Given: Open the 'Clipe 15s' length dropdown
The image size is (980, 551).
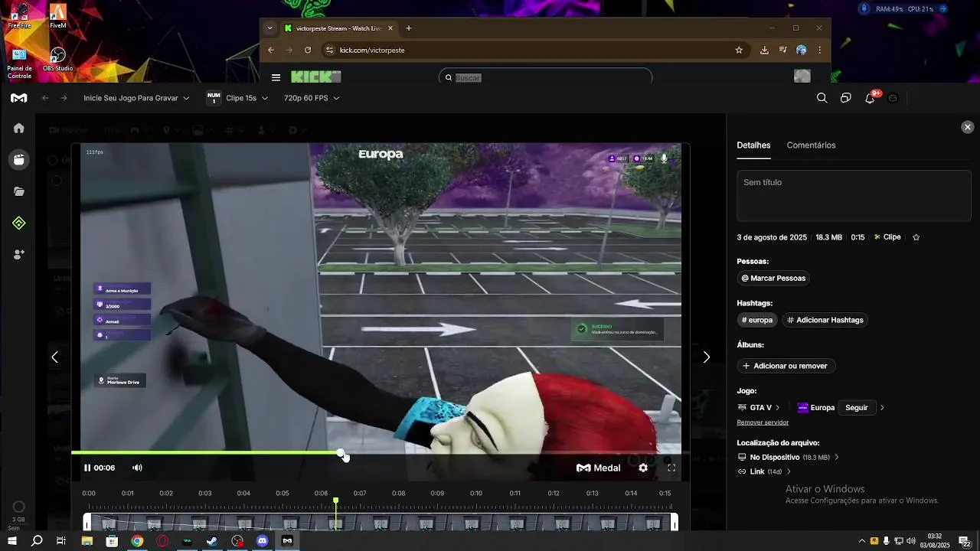Looking at the screenshot, I should 247,98.
